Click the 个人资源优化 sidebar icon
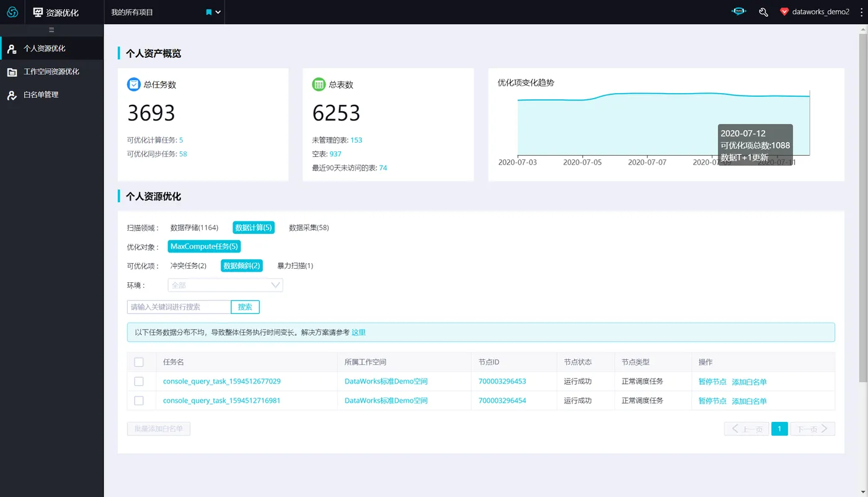Viewport: 868px width, 497px height. [x=12, y=48]
